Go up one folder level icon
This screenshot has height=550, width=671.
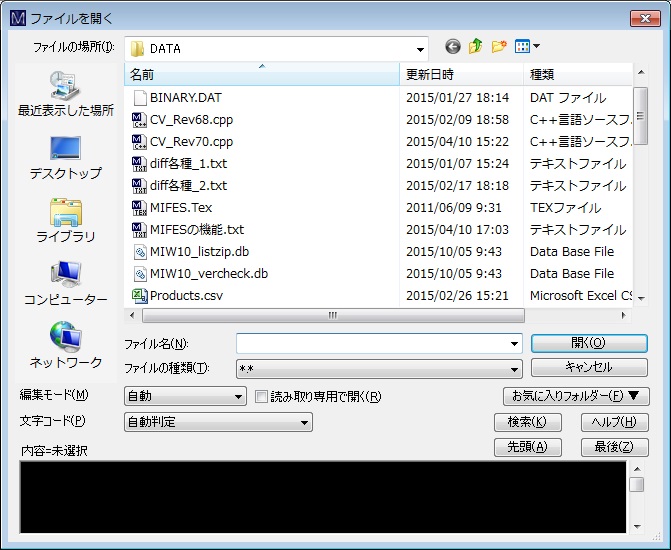[x=476, y=47]
